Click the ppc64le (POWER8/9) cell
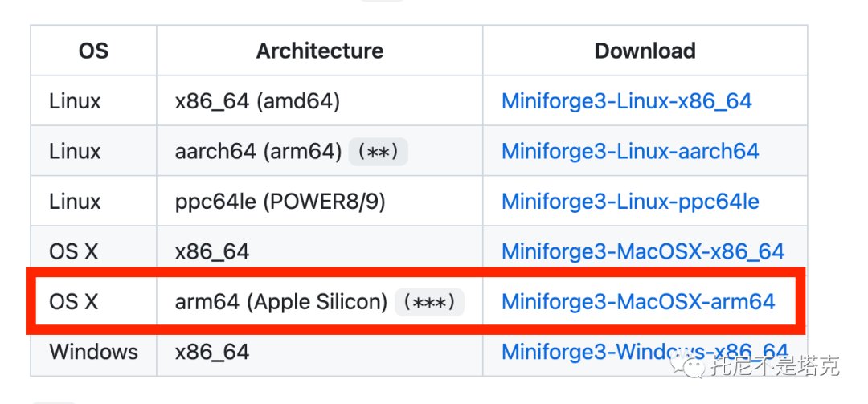Image resolution: width=868 pixels, height=404 pixels. click(x=280, y=201)
